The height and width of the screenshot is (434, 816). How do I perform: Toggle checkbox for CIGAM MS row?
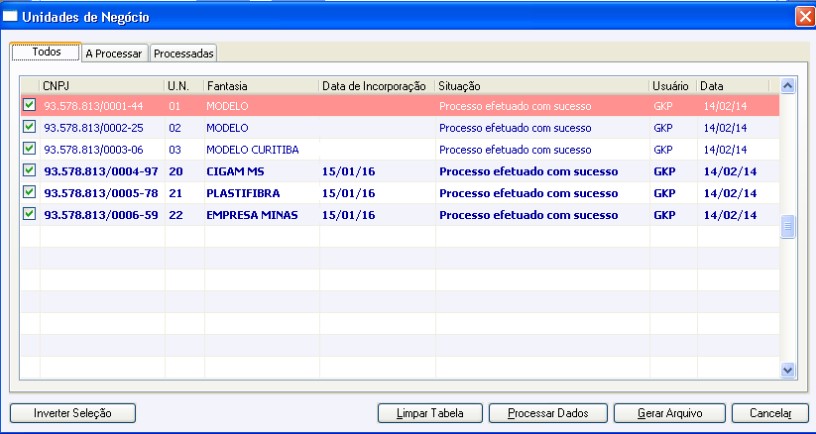pyautogui.click(x=30, y=171)
